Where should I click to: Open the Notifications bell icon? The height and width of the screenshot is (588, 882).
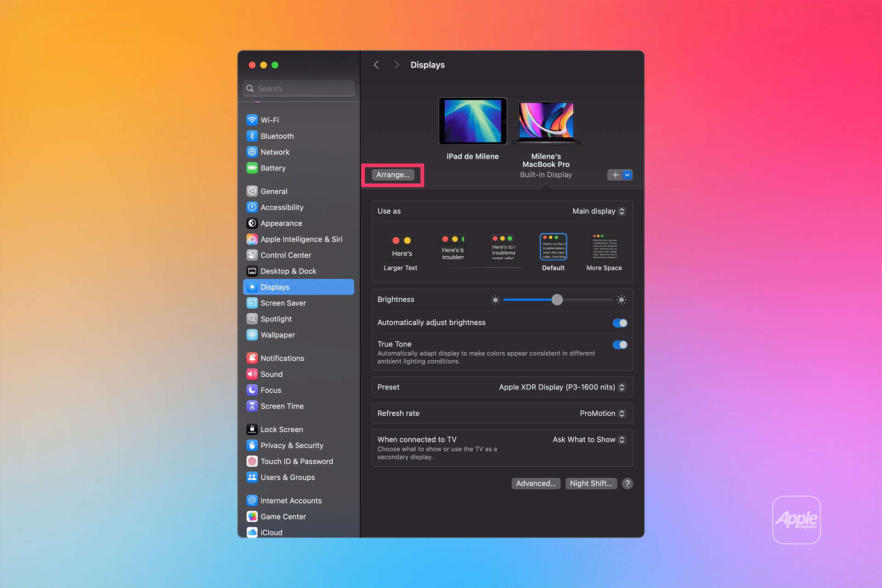click(252, 358)
